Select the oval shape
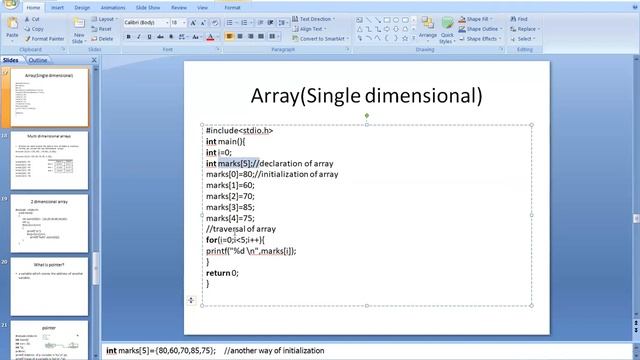The width and height of the screenshot is (640, 360). click(396, 20)
